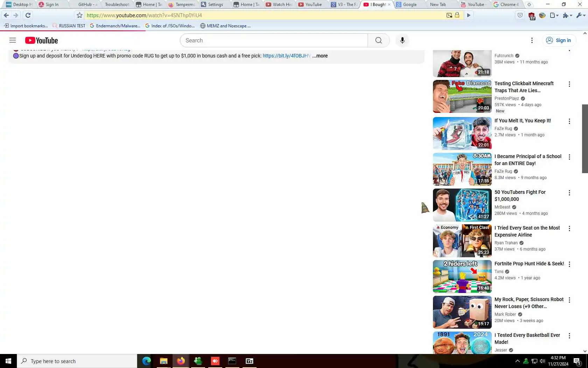Open the Fortnite Prop Hunt Hide & Seek thumbnail
588x368 pixels.
click(x=462, y=277)
